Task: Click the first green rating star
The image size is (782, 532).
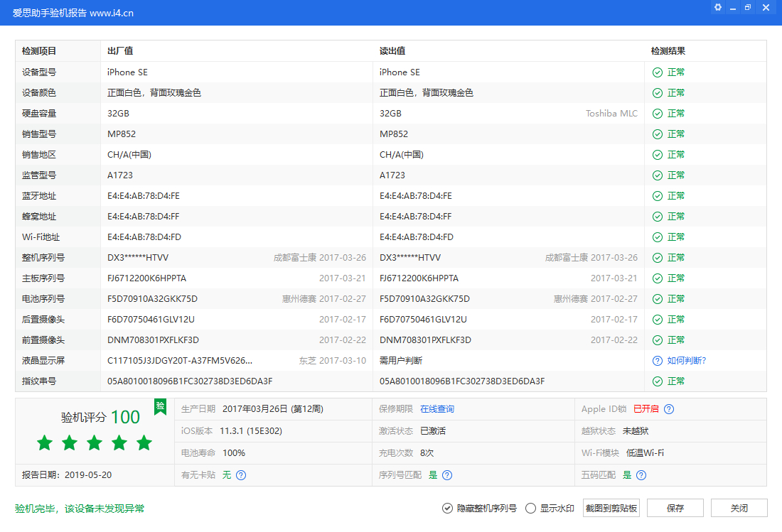Action: tap(45, 443)
